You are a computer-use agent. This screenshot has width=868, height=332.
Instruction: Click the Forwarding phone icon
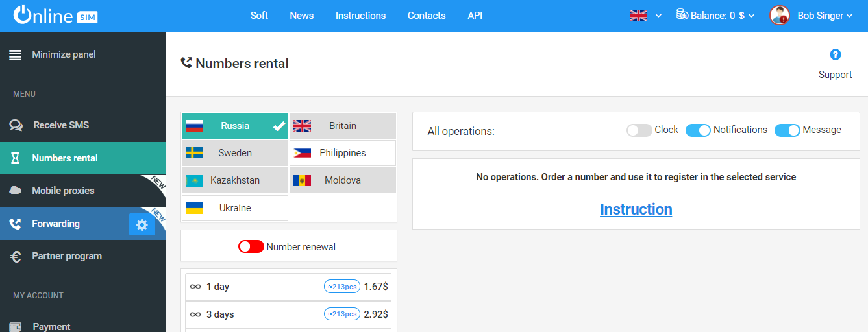(16, 224)
